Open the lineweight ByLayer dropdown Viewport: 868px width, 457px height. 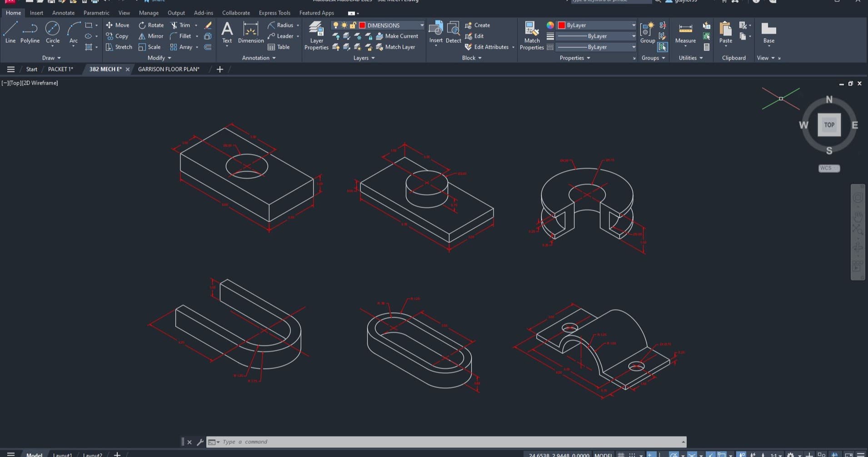coord(634,36)
